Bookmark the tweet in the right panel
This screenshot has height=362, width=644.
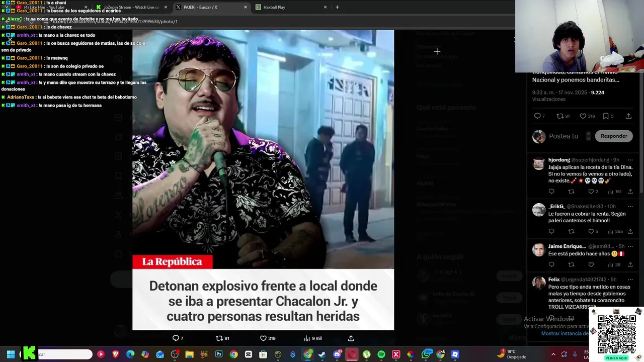click(x=608, y=116)
